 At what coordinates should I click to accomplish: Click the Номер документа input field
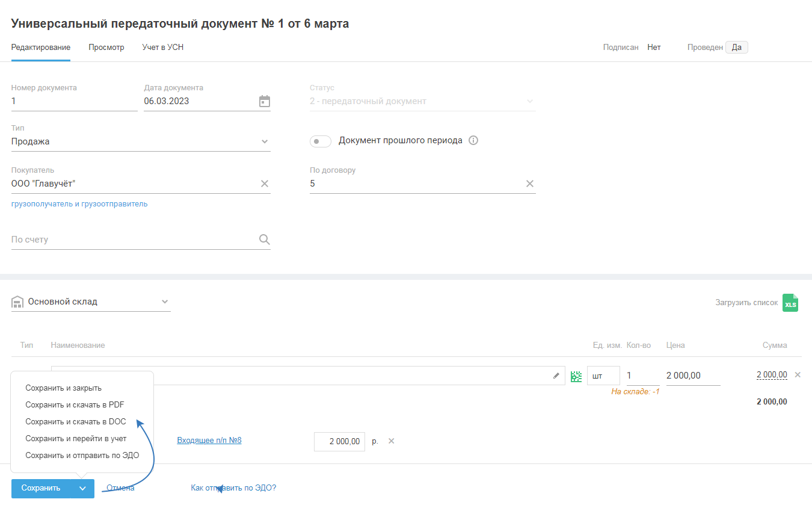74,102
